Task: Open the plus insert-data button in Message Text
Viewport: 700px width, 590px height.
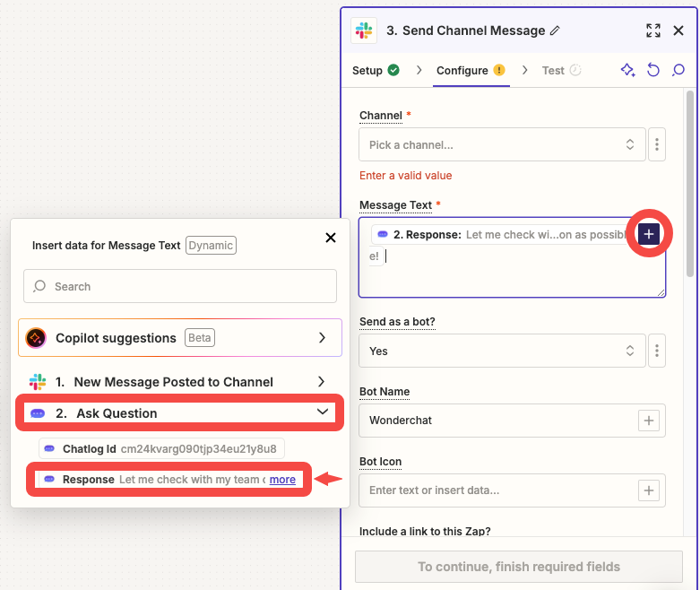Action: pos(650,234)
